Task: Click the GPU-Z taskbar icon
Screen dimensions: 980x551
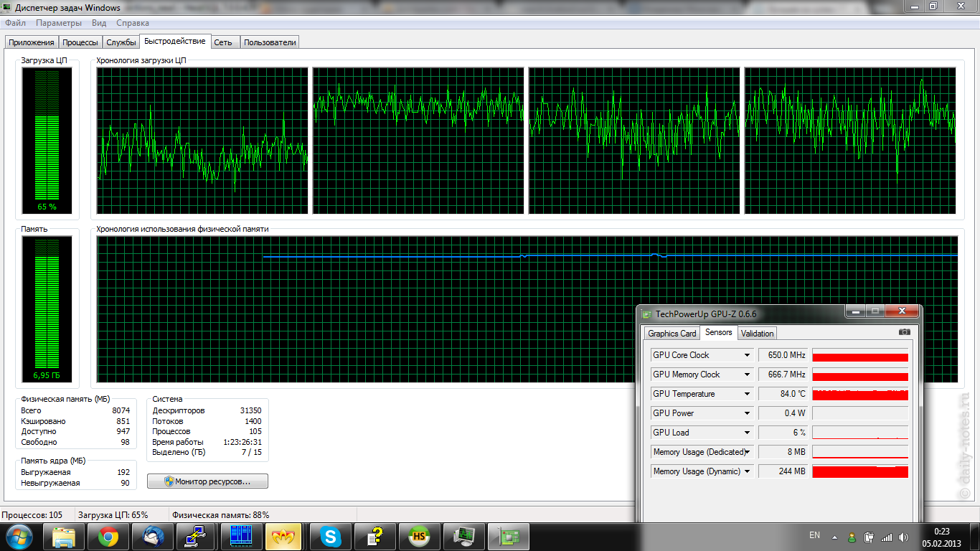Action: tap(508, 537)
